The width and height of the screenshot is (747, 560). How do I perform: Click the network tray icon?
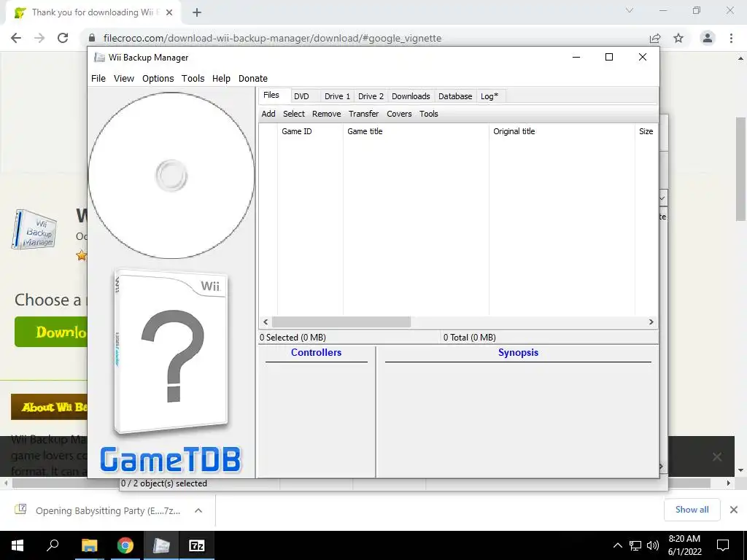pos(635,545)
